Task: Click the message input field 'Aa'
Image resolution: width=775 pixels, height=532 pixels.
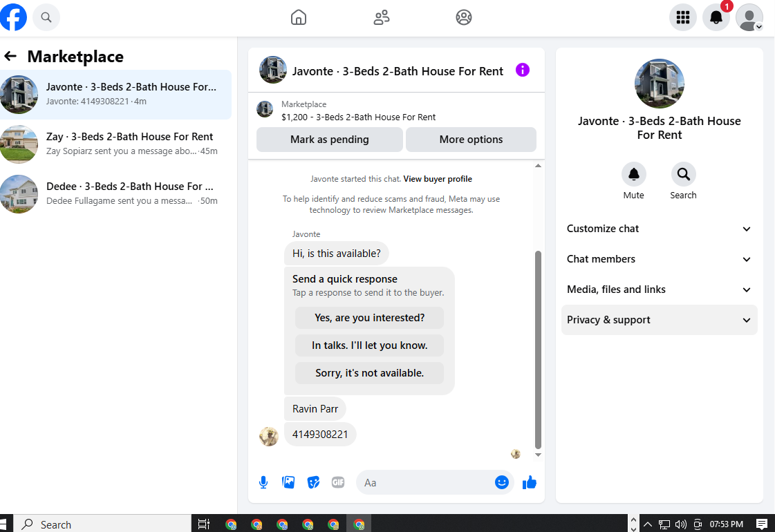Action: point(426,483)
